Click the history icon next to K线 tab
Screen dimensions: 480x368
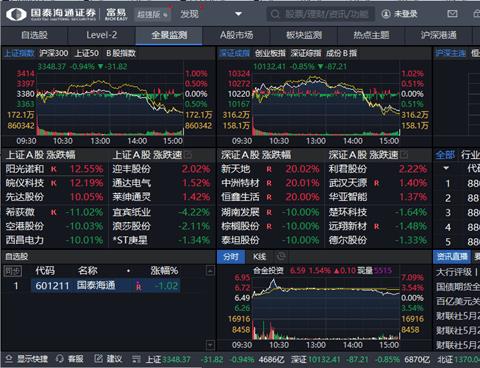(x=281, y=256)
